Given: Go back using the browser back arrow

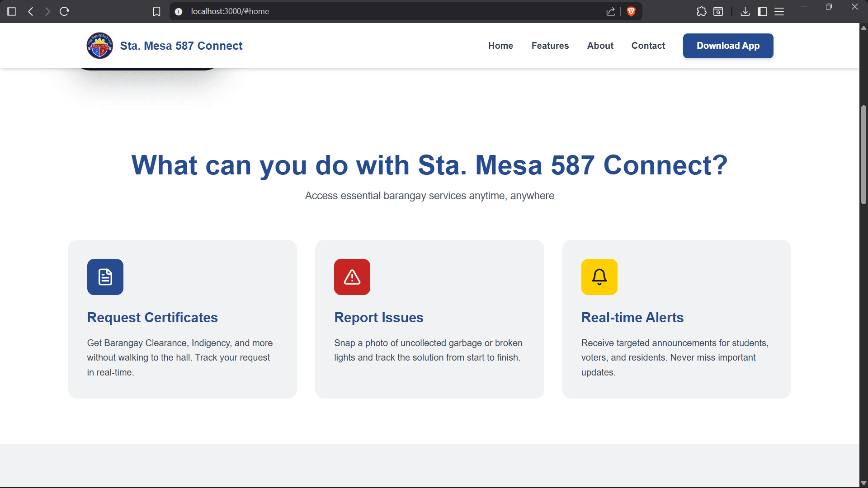Looking at the screenshot, I should (x=30, y=11).
